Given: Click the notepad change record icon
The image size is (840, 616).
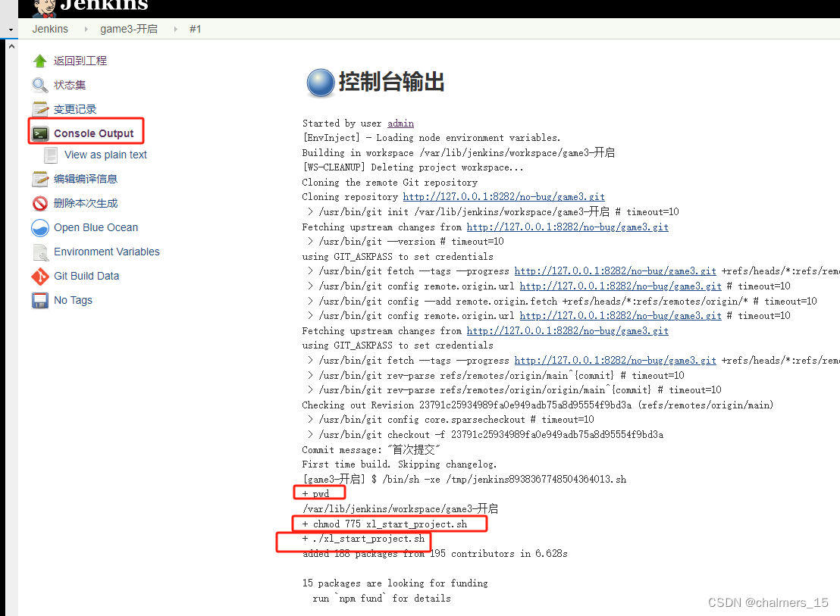Looking at the screenshot, I should [x=39, y=109].
